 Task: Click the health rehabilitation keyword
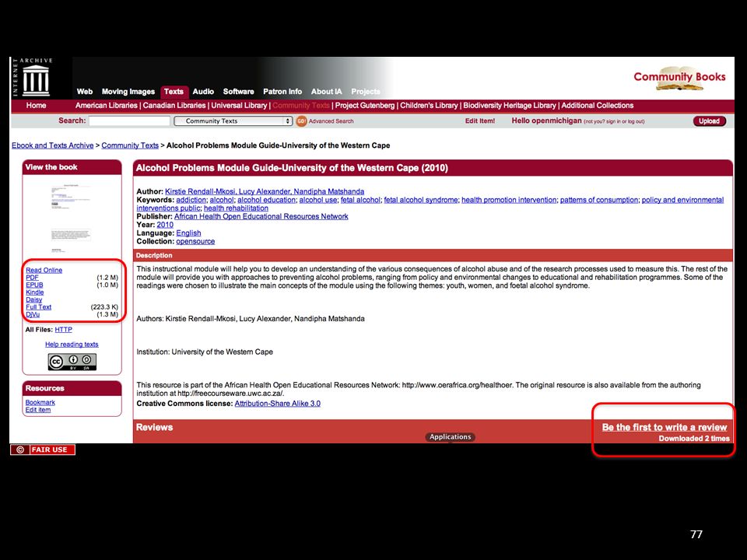[236, 208]
